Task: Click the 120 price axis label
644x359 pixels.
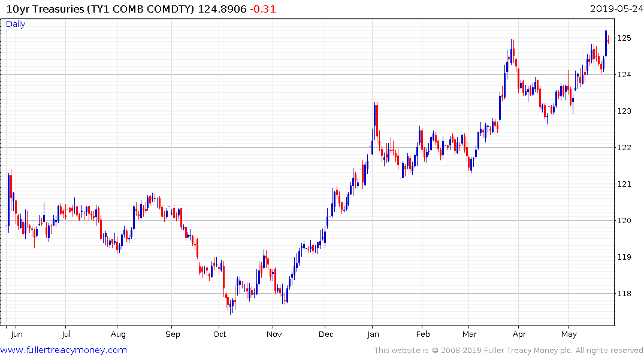Action: 624,220
